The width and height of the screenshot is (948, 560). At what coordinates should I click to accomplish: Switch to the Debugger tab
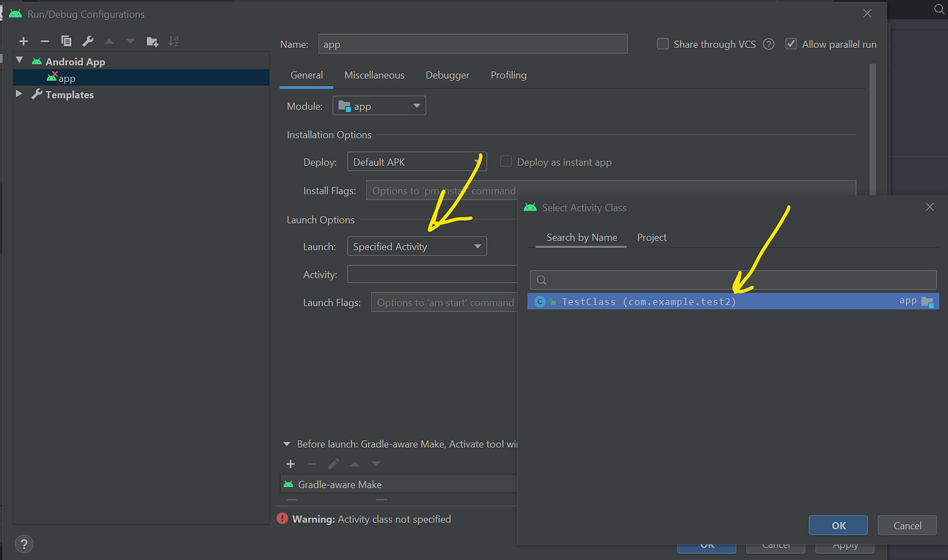[448, 75]
